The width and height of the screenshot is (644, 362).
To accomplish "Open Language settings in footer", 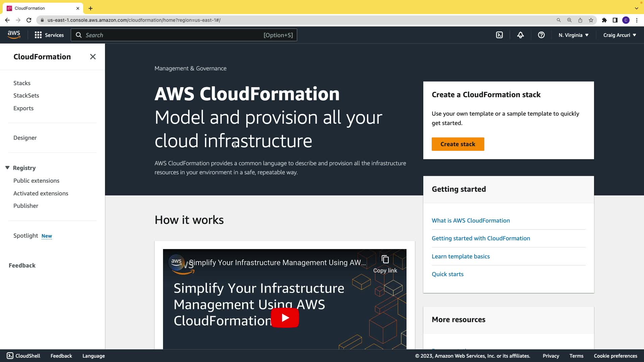I will point(94,356).
